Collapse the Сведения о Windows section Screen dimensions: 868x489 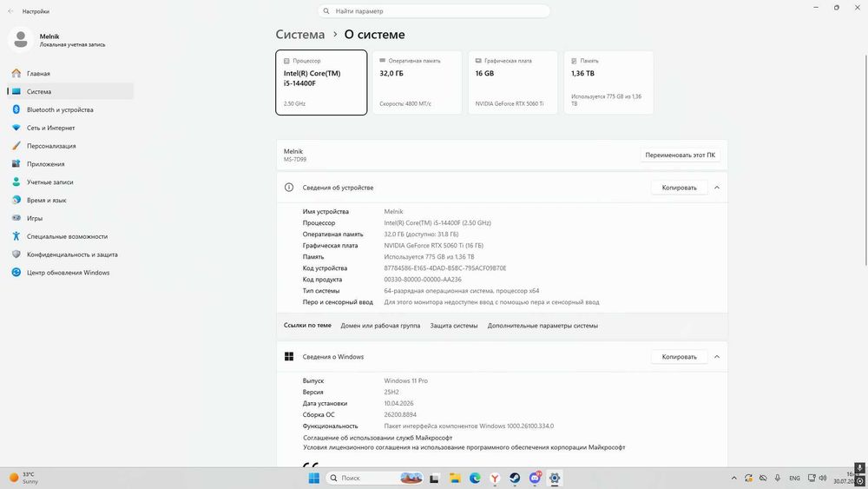pyautogui.click(x=717, y=357)
